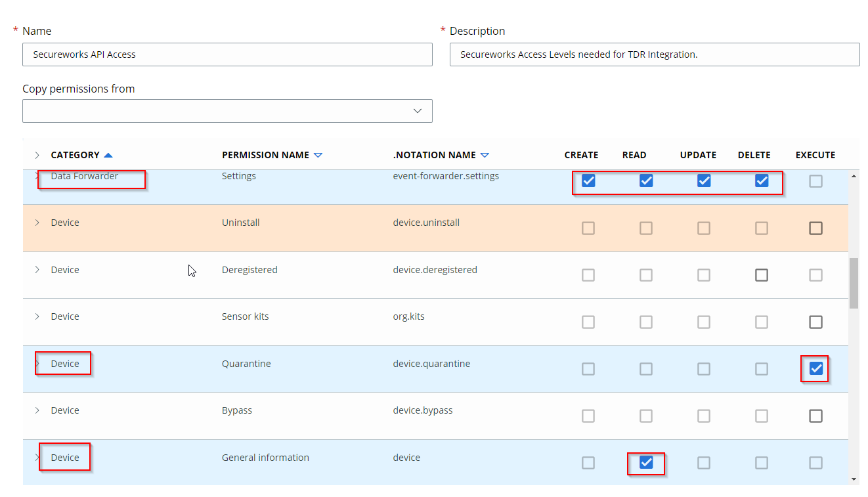This screenshot has height=497, width=868.
Task: Click the device.bypass notation text
Action: (x=423, y=410)
